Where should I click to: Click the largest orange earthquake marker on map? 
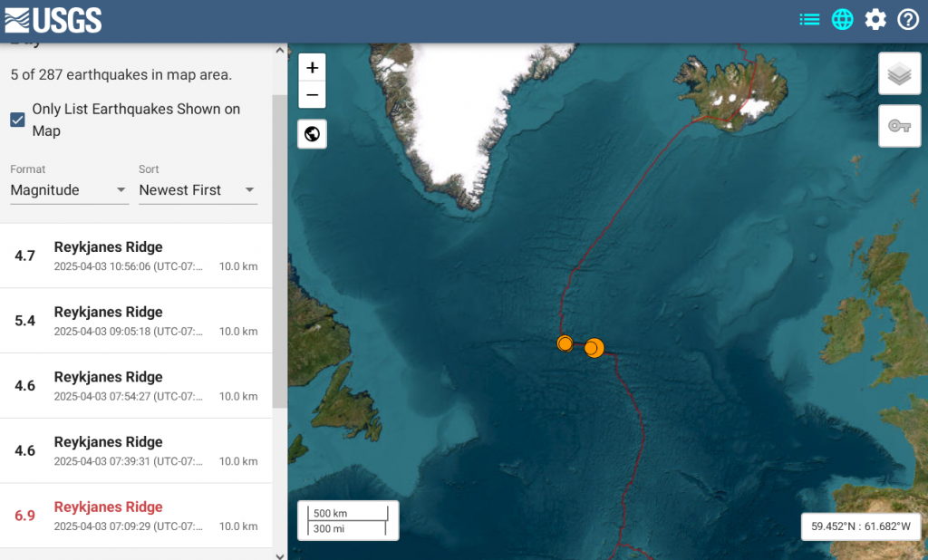point(594,347)
